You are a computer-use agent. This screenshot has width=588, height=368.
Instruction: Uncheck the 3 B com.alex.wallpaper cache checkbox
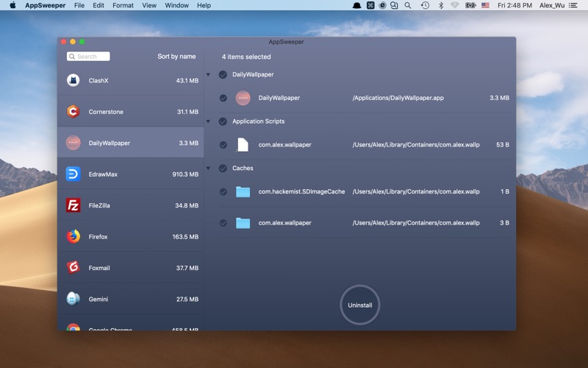[x=223, y=223]
